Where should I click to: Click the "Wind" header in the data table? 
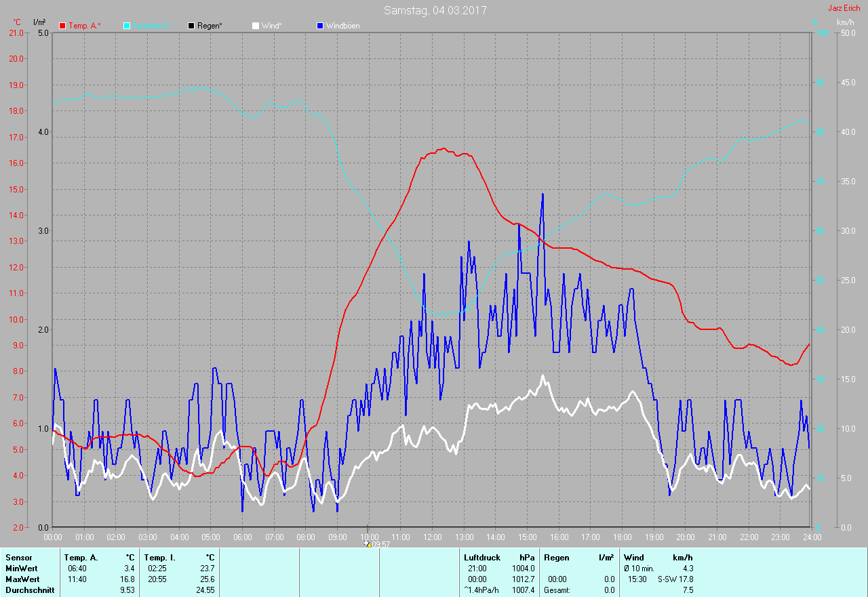click(x=634, y=558)
